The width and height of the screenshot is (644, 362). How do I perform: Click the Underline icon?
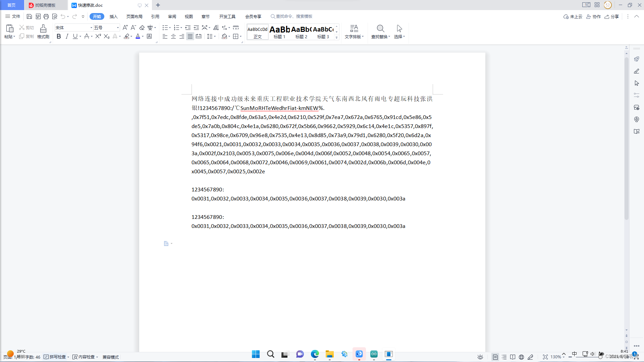coord(74,37)
